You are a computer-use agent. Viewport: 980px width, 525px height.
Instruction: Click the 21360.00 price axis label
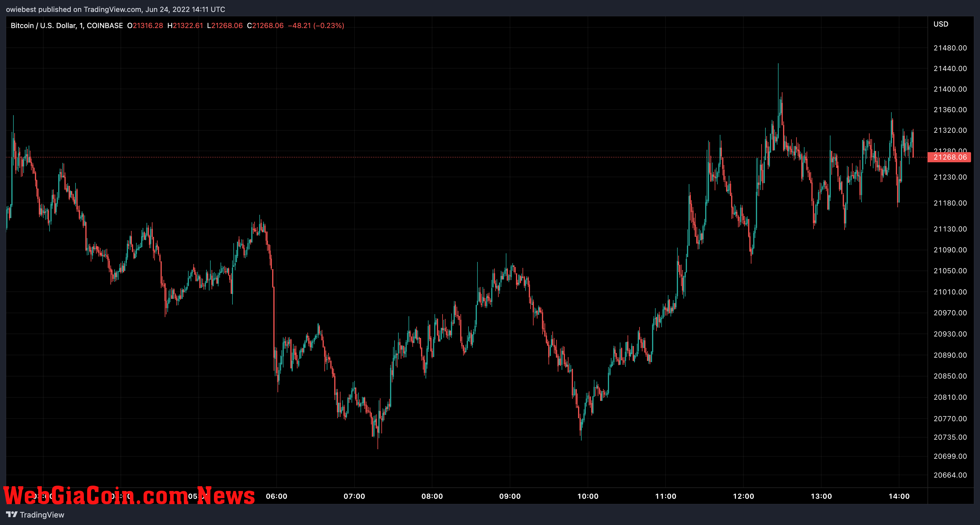[x=950, y=109]
